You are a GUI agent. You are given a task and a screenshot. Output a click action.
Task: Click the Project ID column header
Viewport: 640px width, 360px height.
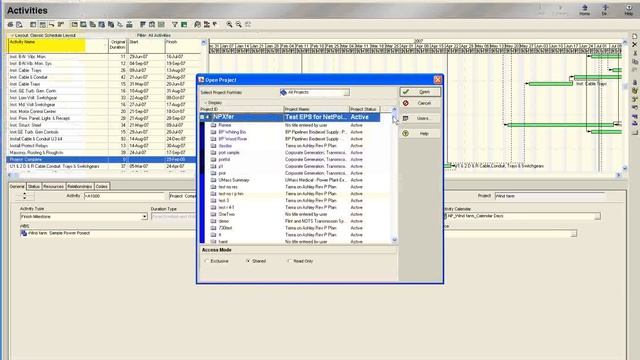click(x=241, y=109)
